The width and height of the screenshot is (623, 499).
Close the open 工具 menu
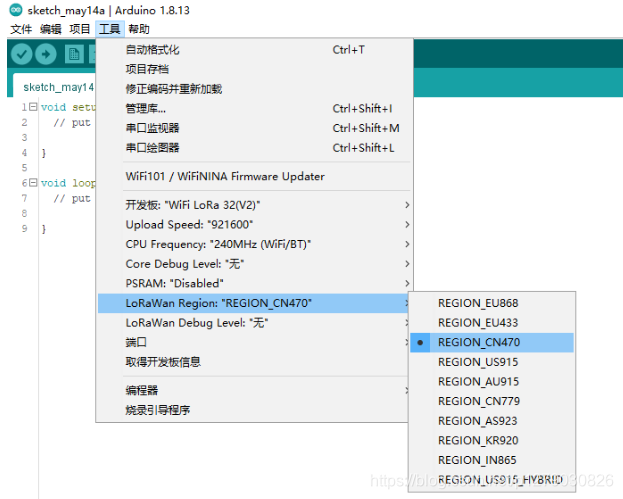coord(110,29)
